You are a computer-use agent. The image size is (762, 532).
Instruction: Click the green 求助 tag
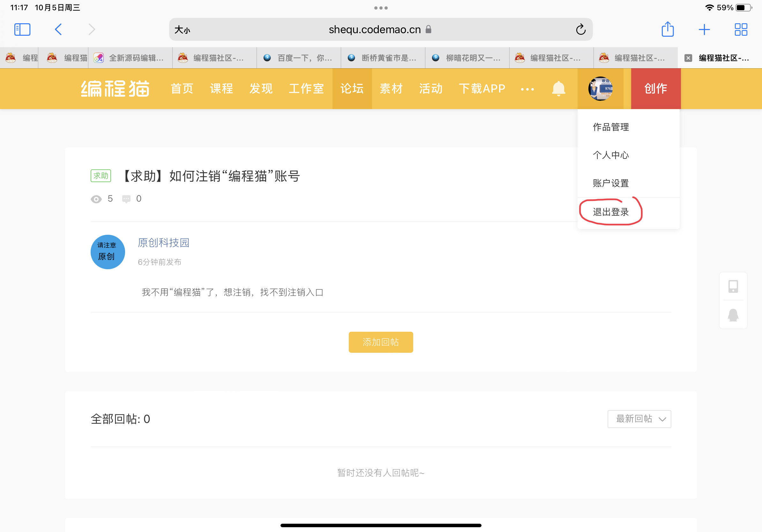101,176
